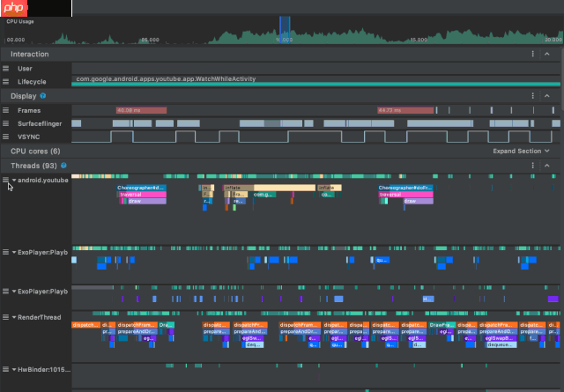The height and width of the screenshot is (392, 564).
Task: Select the Frames row label
Action: pos(29,110)
